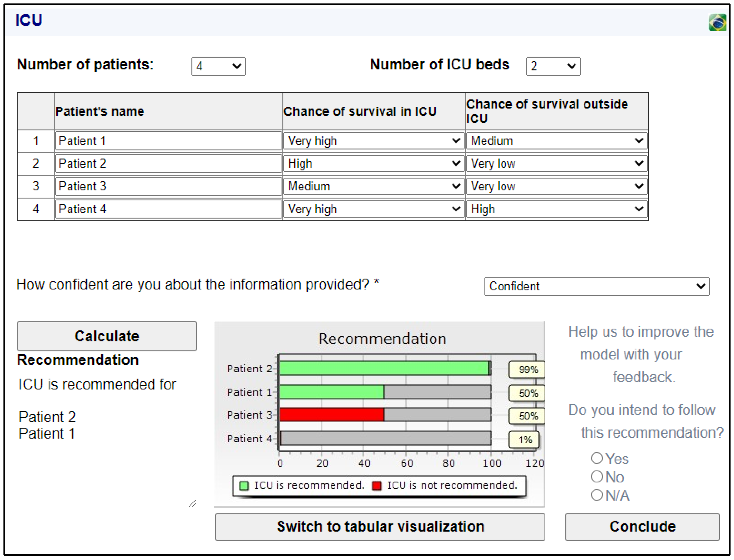Viewport: 734px width, 560px height.
Task: Open the Number of patients dropdown
Action: pos(218,66)
